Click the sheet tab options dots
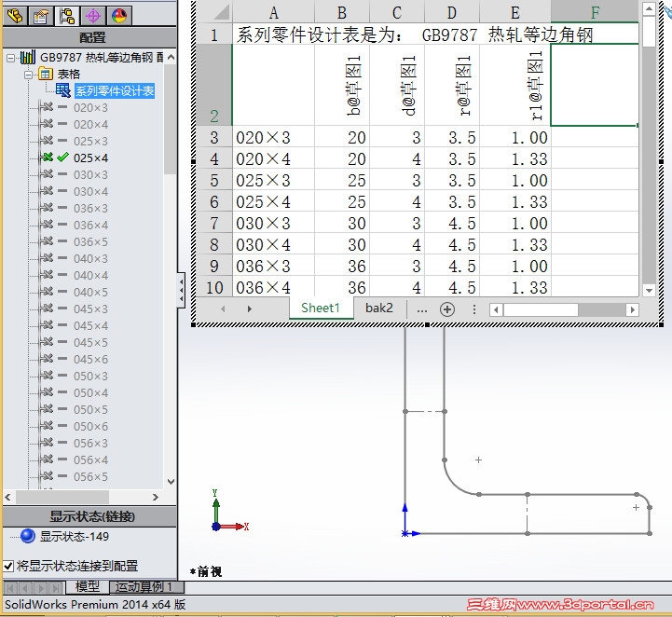 click(x=474, y=309)
